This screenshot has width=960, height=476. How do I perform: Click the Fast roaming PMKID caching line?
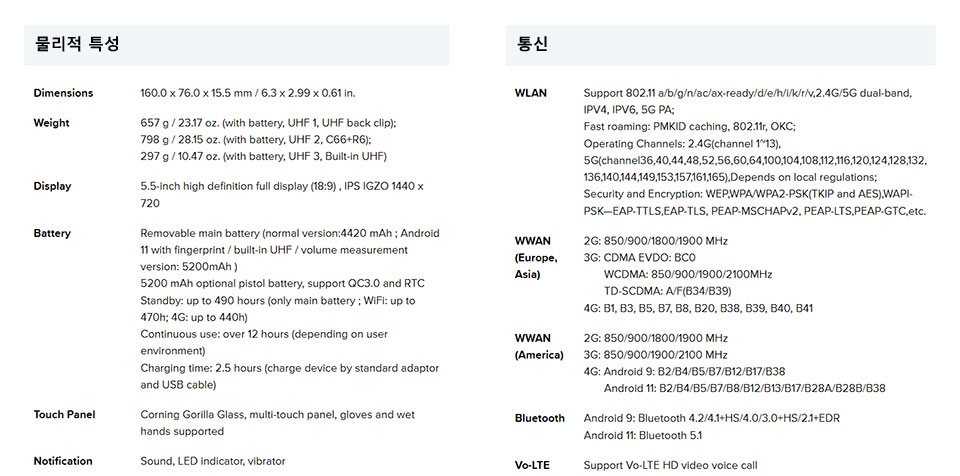click(x=689, y=127)
